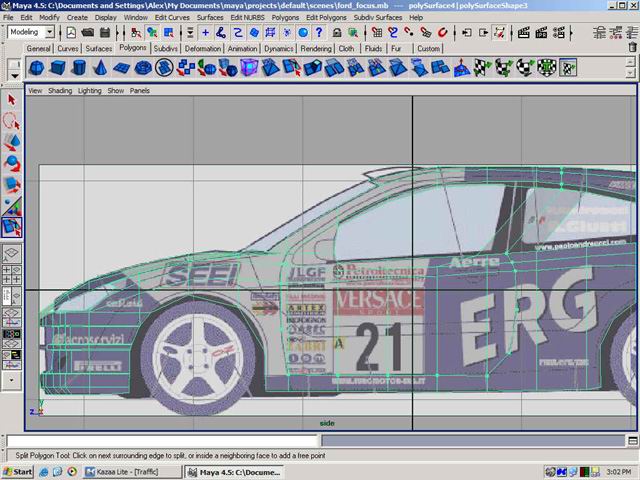Image resolution: width=640 pixels, height=480 pixels.
Task: Pick the Rotate tool in toolbox
Action: coord(12,163)
